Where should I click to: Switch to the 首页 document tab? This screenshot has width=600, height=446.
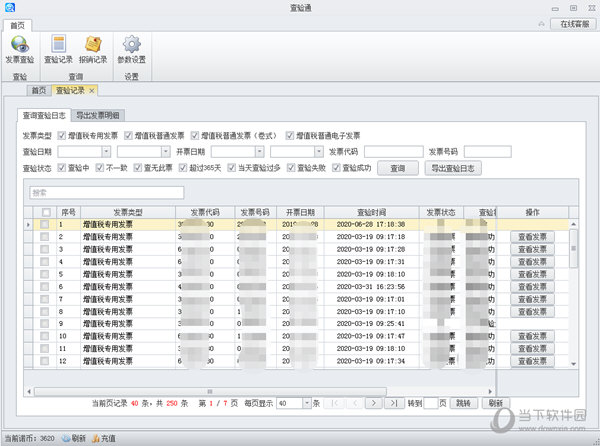[40, 90]
